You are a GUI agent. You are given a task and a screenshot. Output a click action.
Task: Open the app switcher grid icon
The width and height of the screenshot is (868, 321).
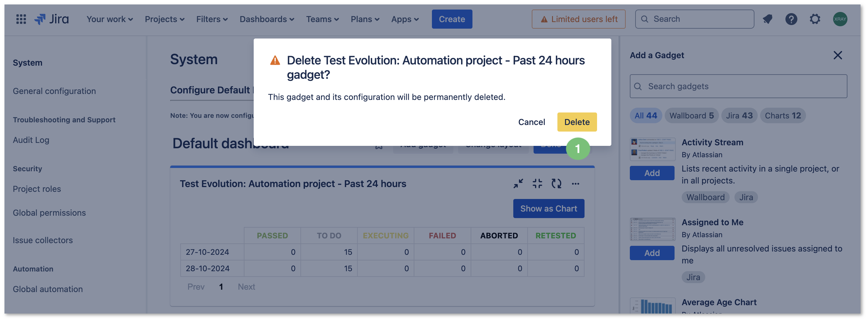click(21, 19)
